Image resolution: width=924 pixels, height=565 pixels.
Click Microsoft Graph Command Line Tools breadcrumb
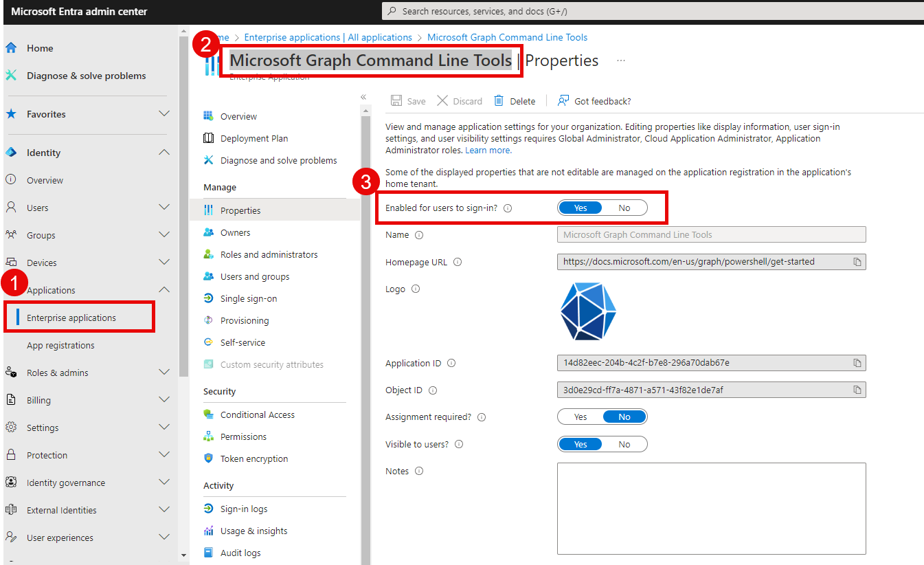point(508,37)
